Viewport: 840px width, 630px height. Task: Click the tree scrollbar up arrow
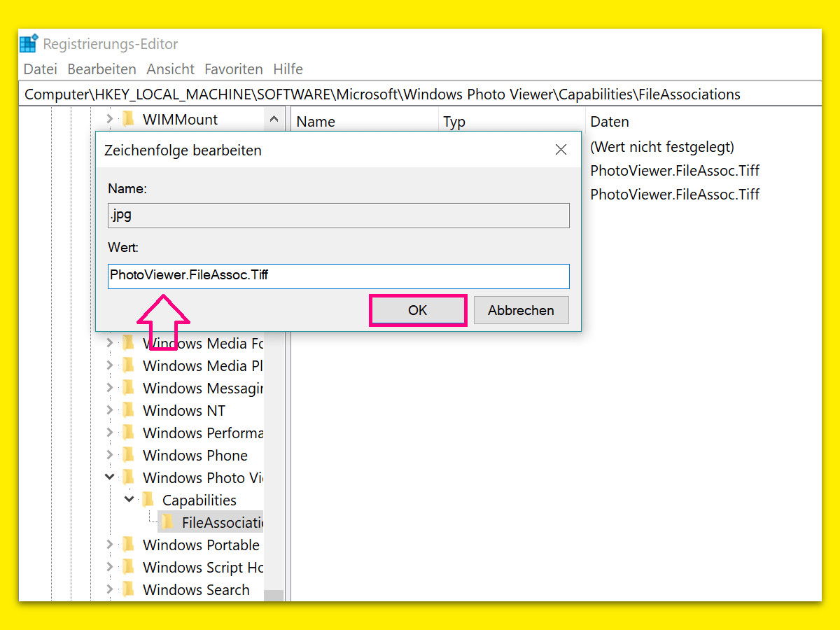[x=274, y=120]
